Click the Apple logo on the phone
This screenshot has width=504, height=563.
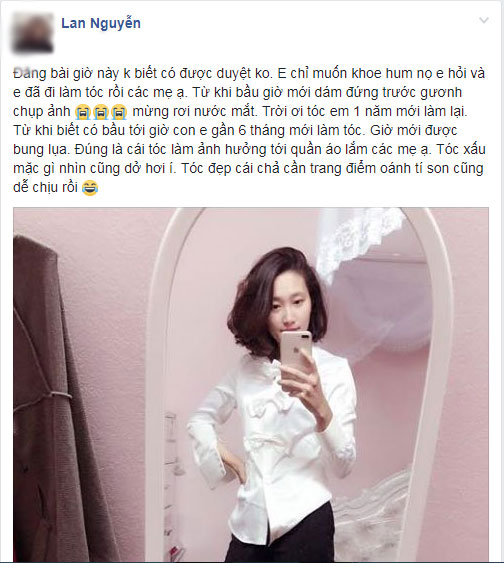(x=297, y=359)
